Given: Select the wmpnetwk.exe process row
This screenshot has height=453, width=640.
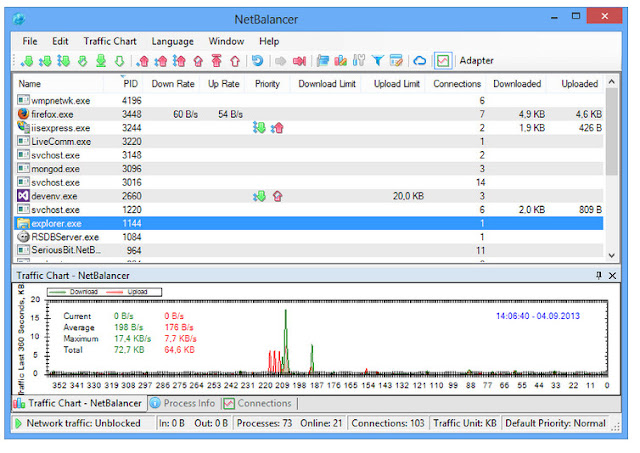Looking at the screenshot, I should click(x=309, y=100).
